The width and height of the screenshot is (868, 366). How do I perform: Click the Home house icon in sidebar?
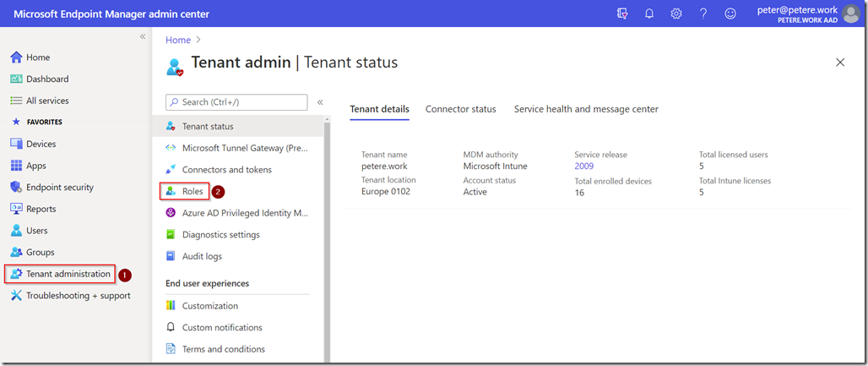tap(17, 57)
